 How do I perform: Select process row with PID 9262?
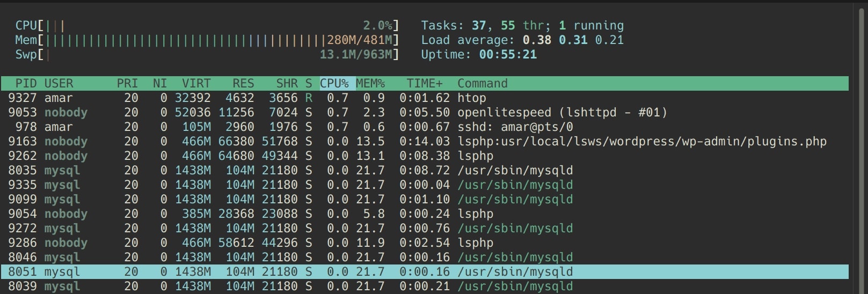click(425, 156)
